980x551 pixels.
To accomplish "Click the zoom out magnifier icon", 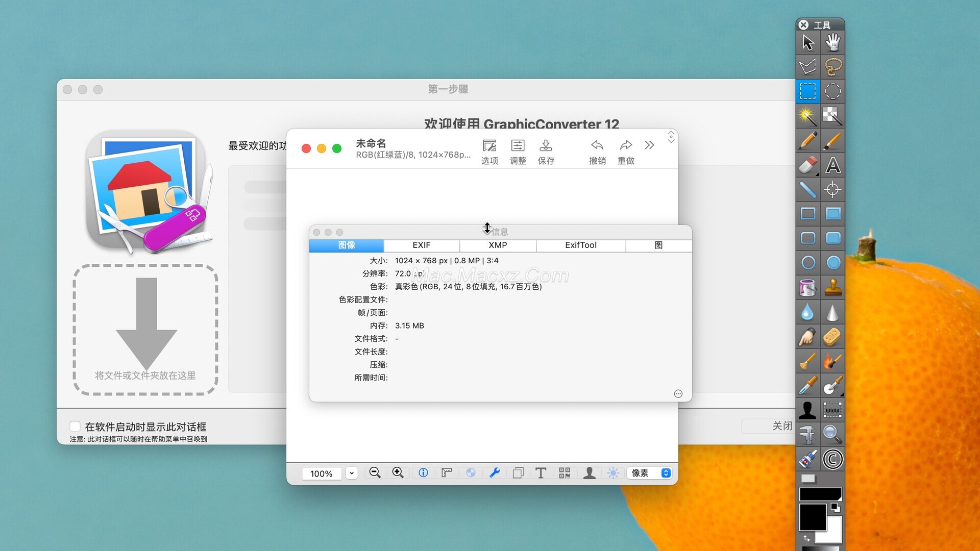I will click(375, 473).
